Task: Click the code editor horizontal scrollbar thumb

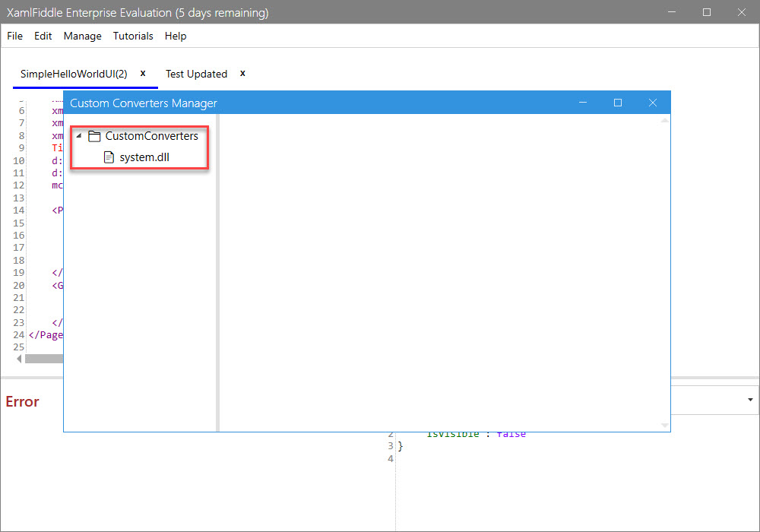Action: click(x=44, y=359)
